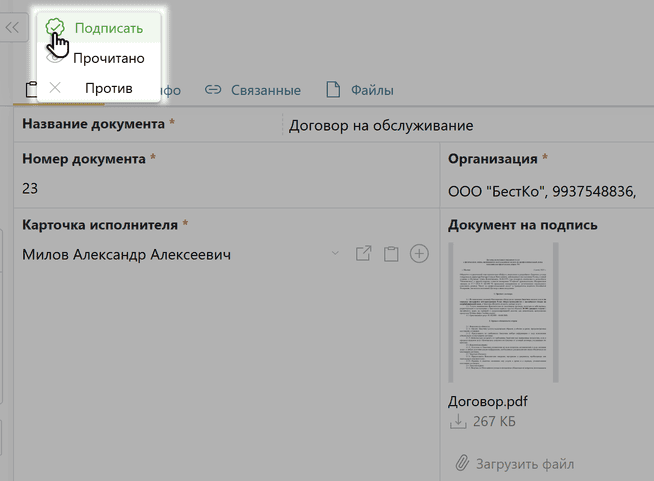Screen dimensions: 654x481
Task: Open the contract document thumbnail preview
Action: click(x=503, y=312)
